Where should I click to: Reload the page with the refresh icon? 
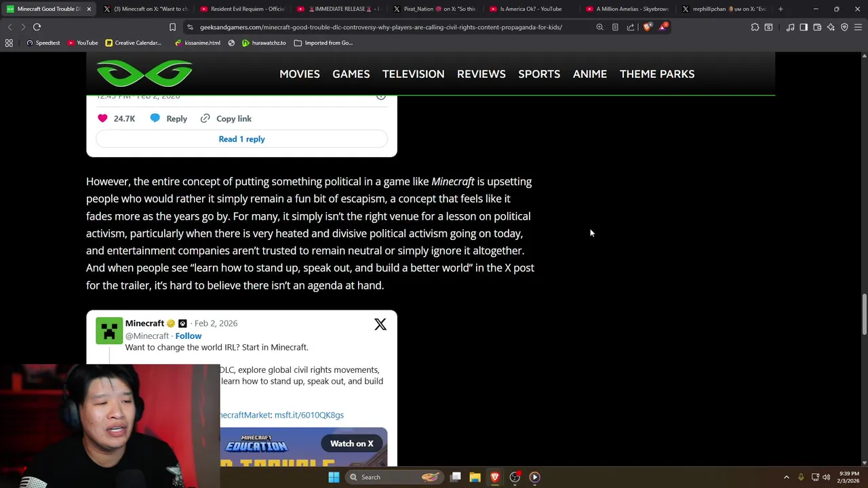37,27
